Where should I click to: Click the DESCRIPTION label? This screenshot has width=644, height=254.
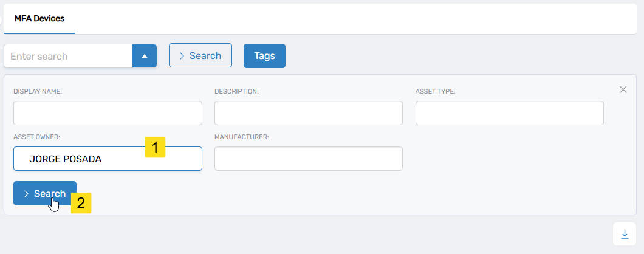[236, 91]
